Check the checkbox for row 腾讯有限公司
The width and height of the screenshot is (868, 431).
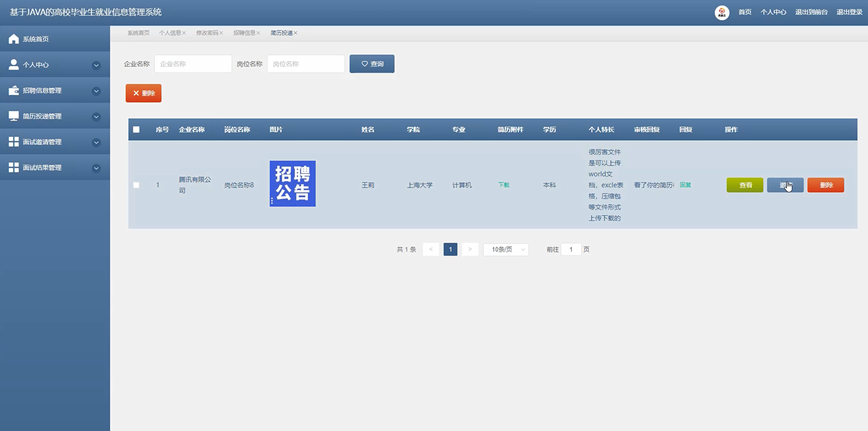click(x=136, y=185)
